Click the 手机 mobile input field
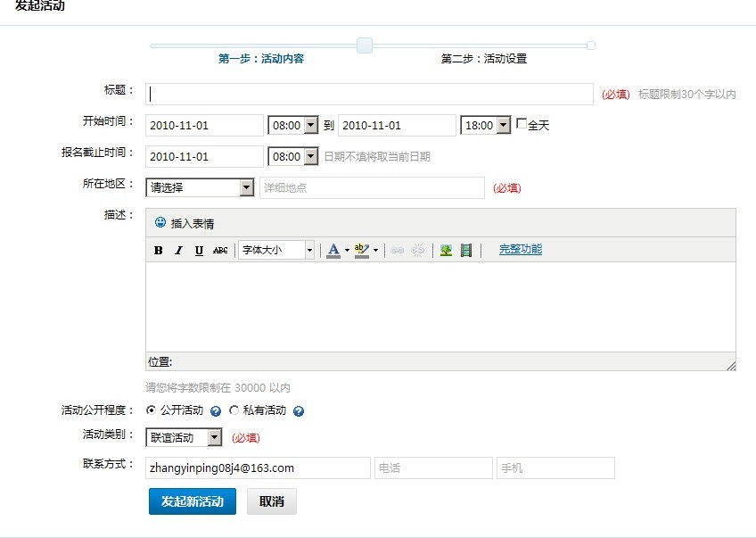The image size is (756, 538). pyautogui.click(x=555, y=468)
